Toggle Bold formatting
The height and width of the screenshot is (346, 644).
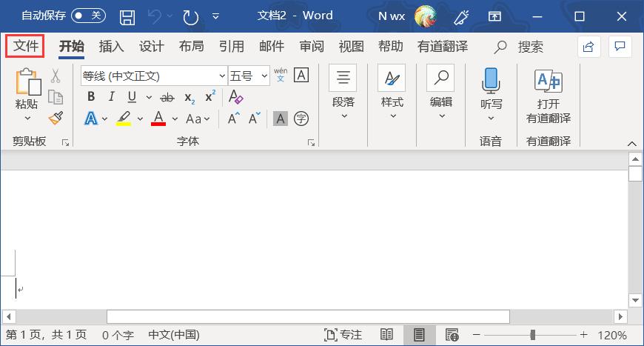coord(91,97)
